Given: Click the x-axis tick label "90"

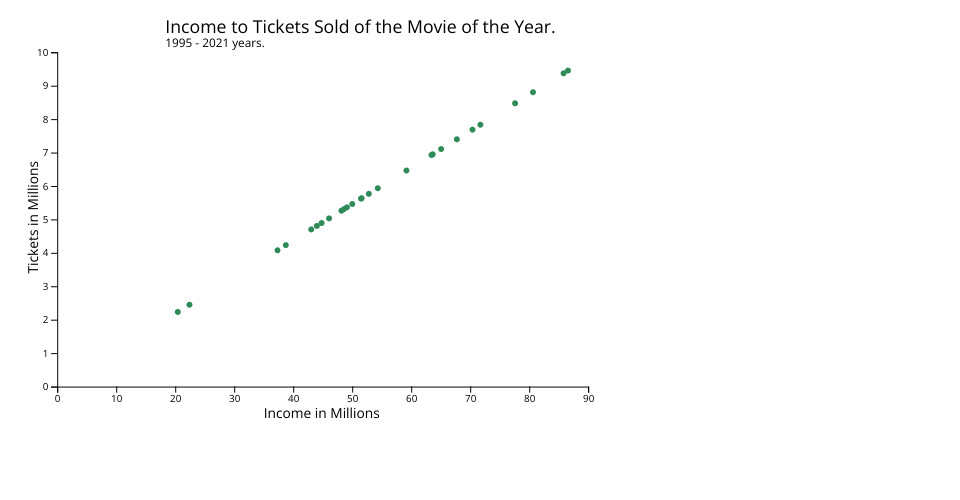Looking at the screenshot, I should pyautogui.click(x=588, y=398).
